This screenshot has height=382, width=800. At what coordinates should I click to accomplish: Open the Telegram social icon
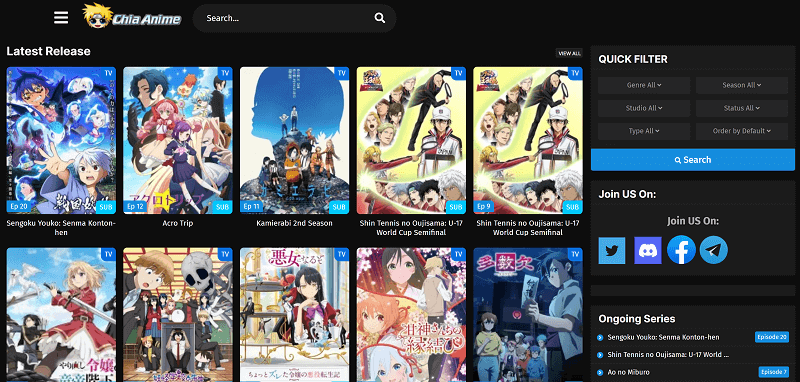[714, 250]
